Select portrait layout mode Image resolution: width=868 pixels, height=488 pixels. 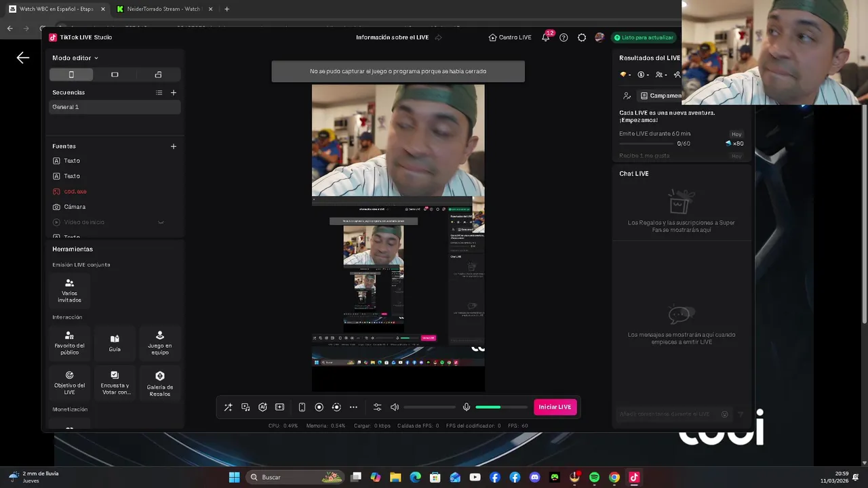[71, 75]
